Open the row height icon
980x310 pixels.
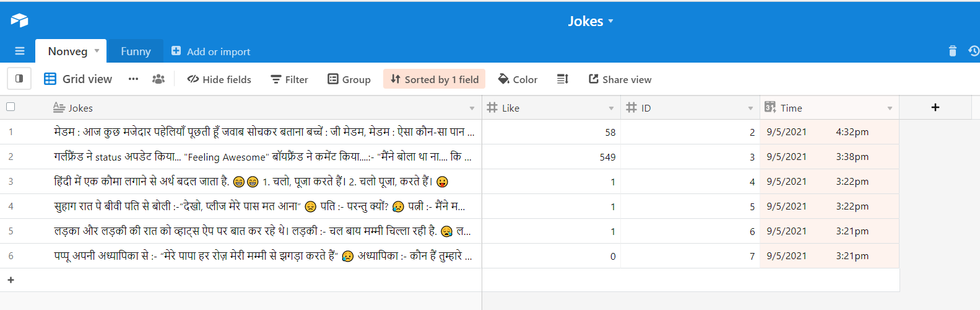tap(562, 79)
